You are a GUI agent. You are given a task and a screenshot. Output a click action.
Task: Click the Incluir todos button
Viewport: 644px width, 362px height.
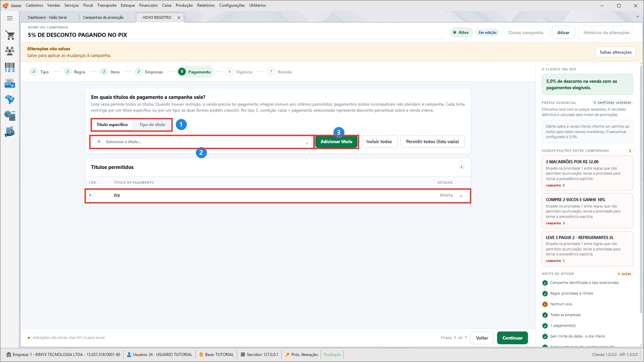pos(379,142)
